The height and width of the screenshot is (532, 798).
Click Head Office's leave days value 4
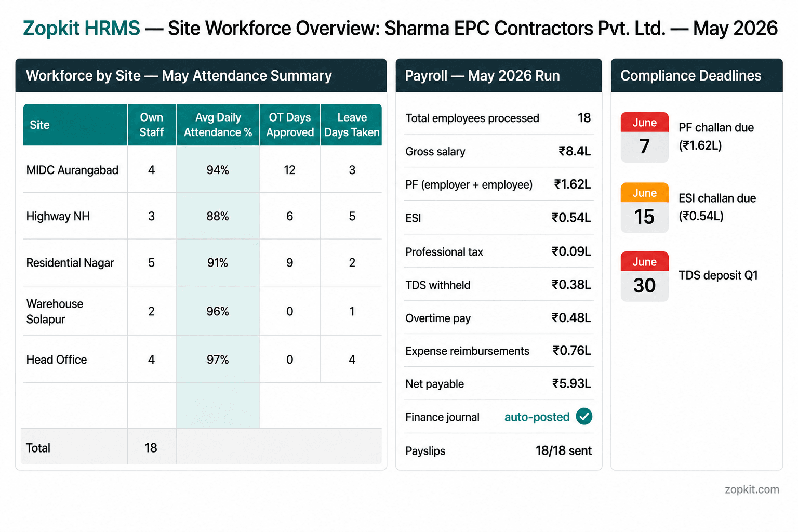point(352,360)
